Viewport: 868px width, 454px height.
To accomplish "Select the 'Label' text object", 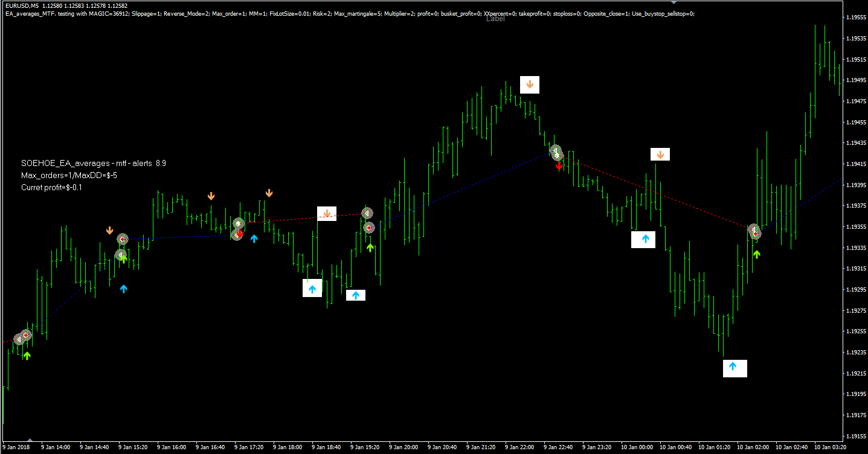I will point(495,19).
